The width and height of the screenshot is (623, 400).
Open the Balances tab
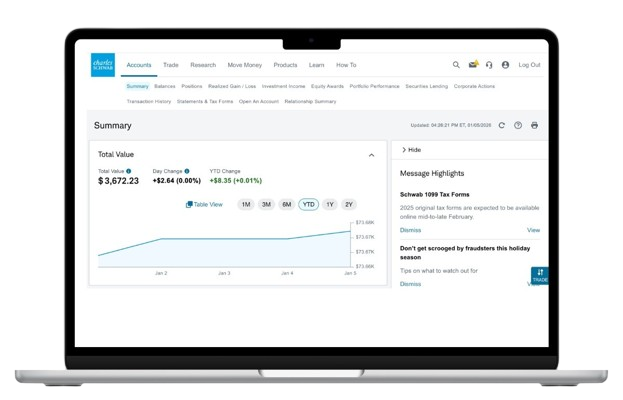pyautogui.click(x=164, y=86)
